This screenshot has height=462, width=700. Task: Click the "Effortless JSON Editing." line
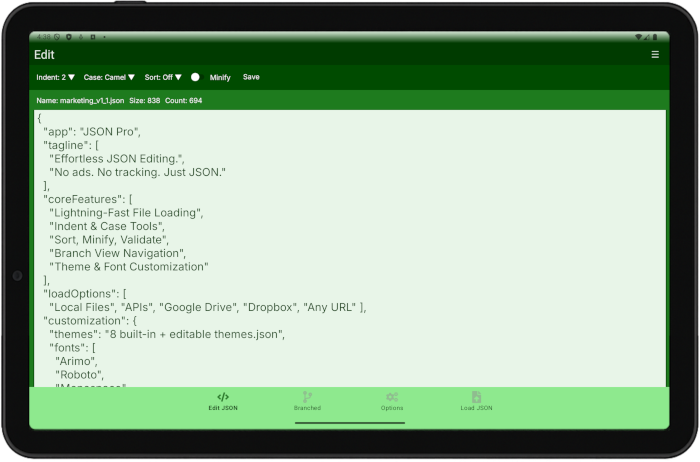[x=117, y=158]
